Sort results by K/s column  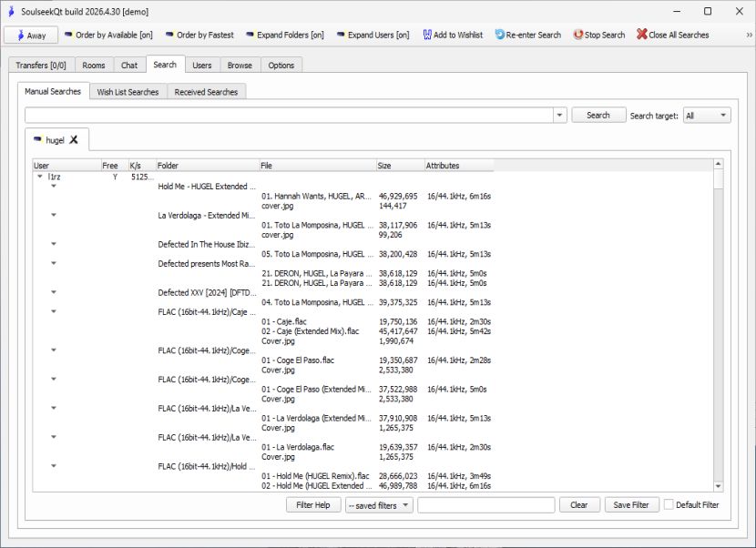(x=142, y=166)
